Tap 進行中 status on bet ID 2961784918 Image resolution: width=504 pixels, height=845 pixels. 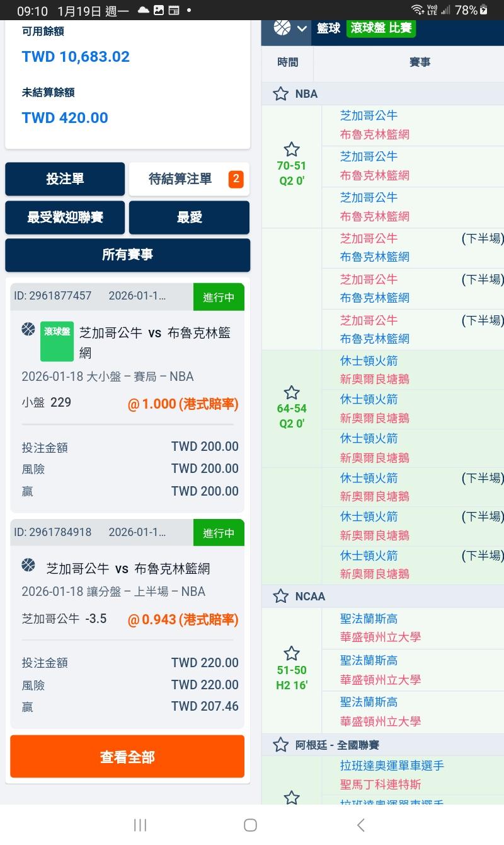[219, 533]
